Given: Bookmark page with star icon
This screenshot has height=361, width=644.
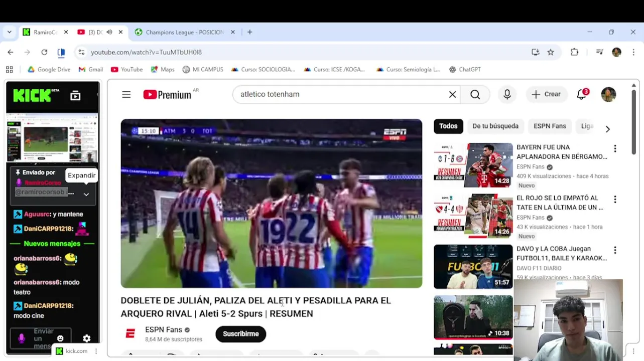Looking at the screenshot, I should coord(551,52).
